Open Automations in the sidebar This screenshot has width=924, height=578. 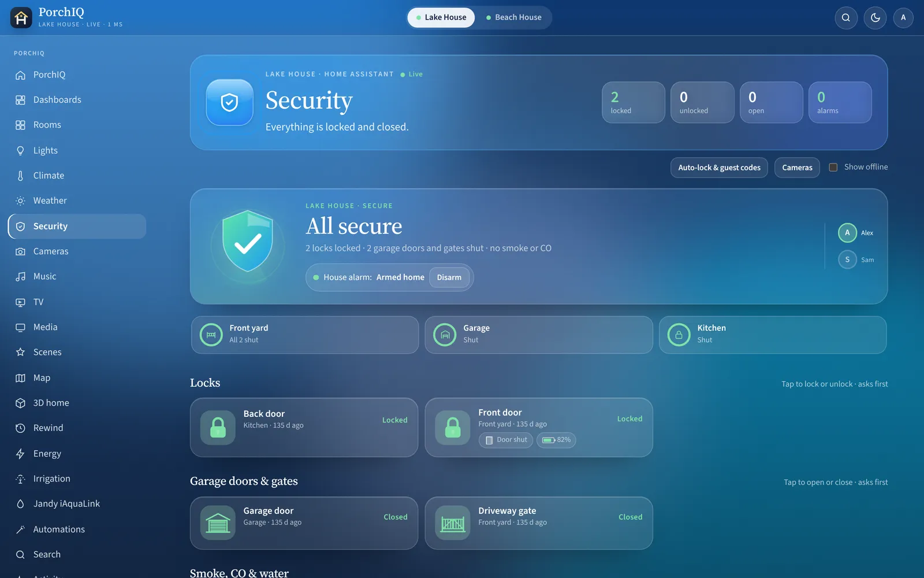point(77,529)
